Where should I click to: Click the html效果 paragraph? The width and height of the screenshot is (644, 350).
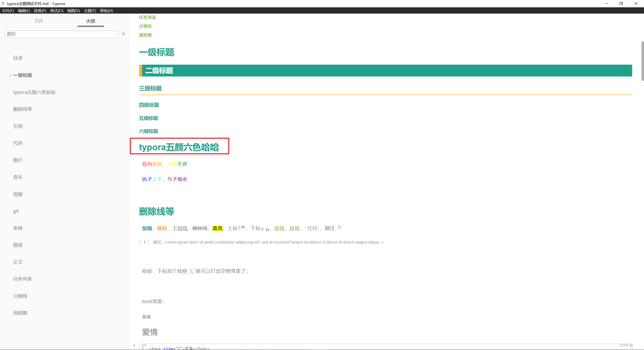coord(153,302)
